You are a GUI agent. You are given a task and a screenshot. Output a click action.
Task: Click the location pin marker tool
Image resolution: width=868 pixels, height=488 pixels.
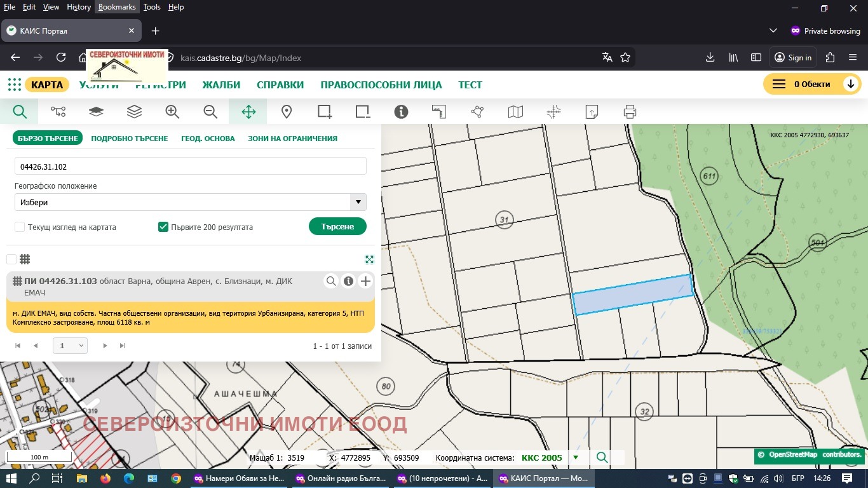(287, 112)
